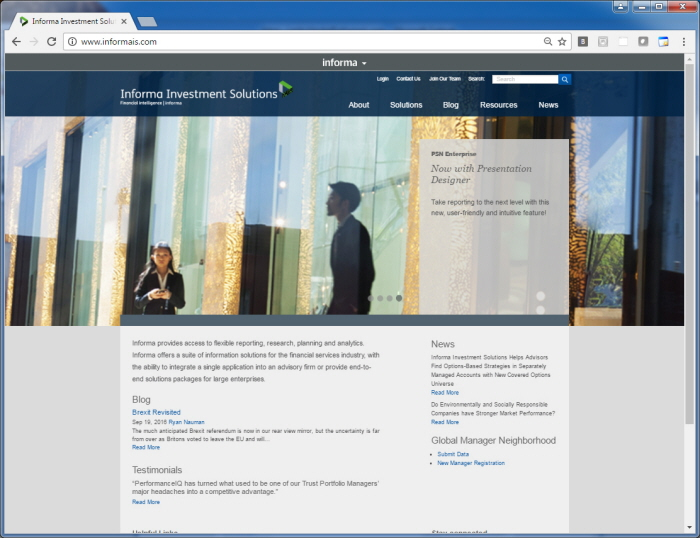
Task: Open the Join Our Team link
Action: tap(445, 79)
